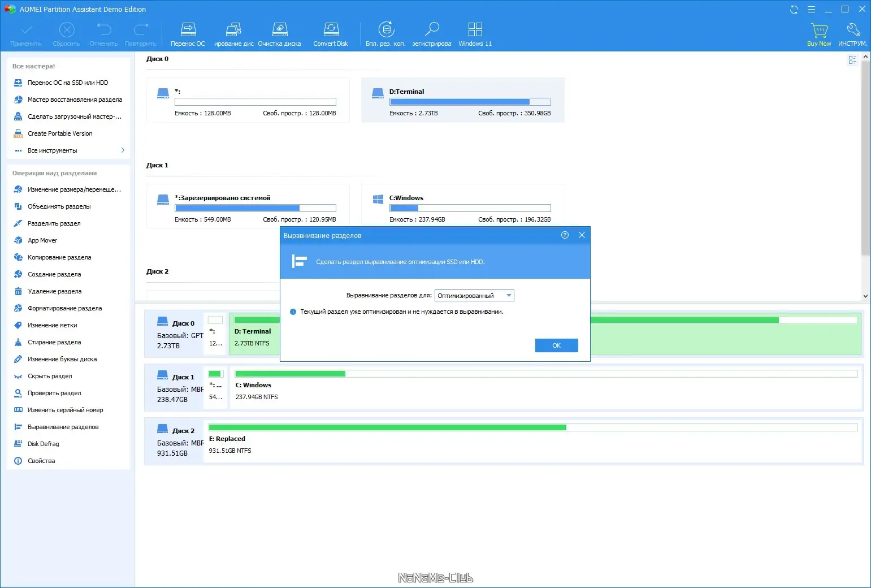Choose Создание раздела in sidebar

pyautogui.click(x=68, y=274)
